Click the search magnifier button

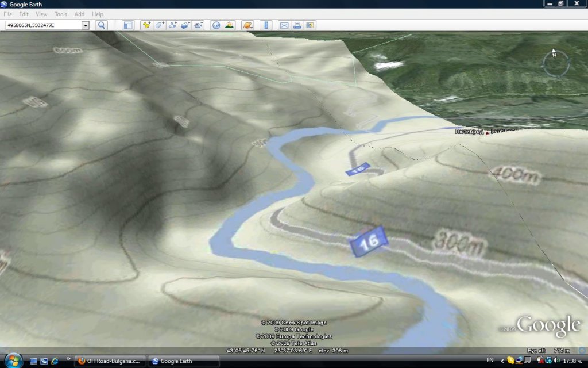click(x=101, y=25)
